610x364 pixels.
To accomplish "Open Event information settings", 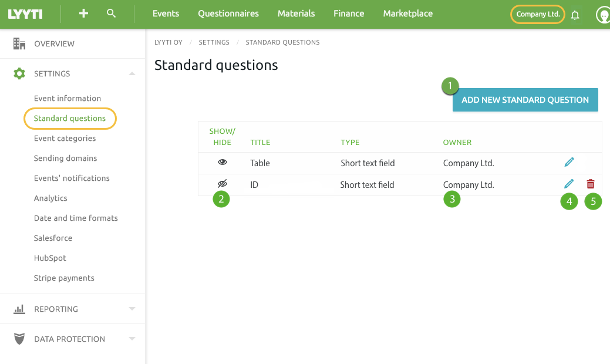I will (x=68, y=99).
